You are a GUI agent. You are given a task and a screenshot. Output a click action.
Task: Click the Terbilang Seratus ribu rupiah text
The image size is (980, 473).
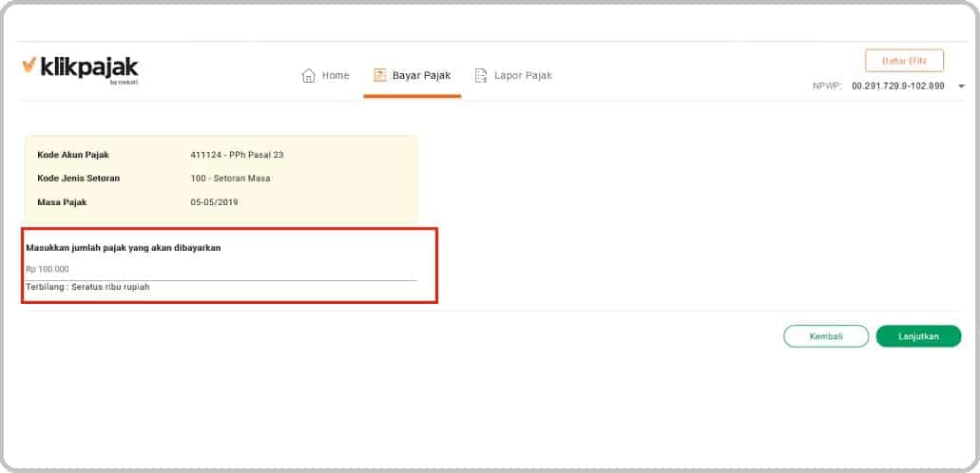click(x=87, y=287)
